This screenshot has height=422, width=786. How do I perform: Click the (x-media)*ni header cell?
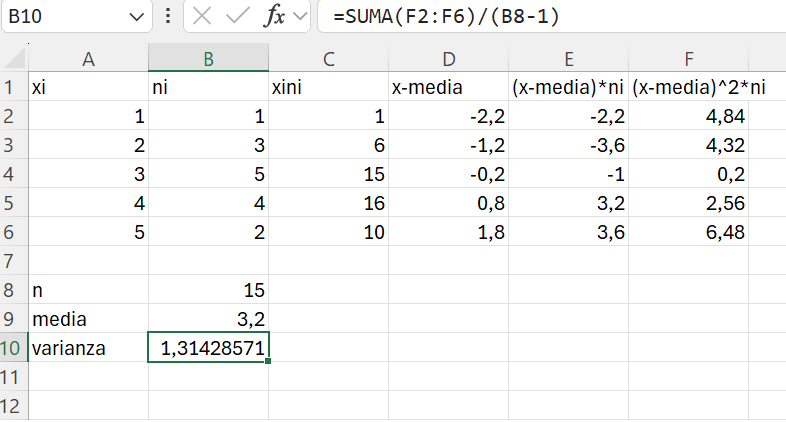[568, 88]
